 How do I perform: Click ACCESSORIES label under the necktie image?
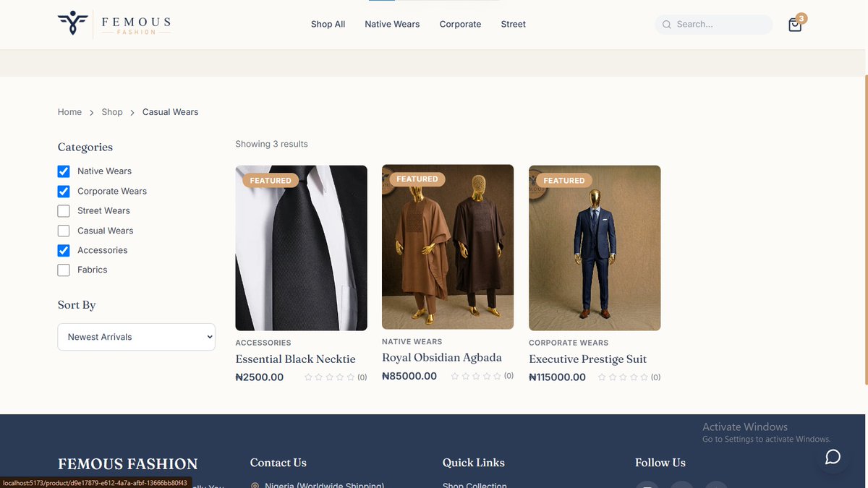[263, 343]
